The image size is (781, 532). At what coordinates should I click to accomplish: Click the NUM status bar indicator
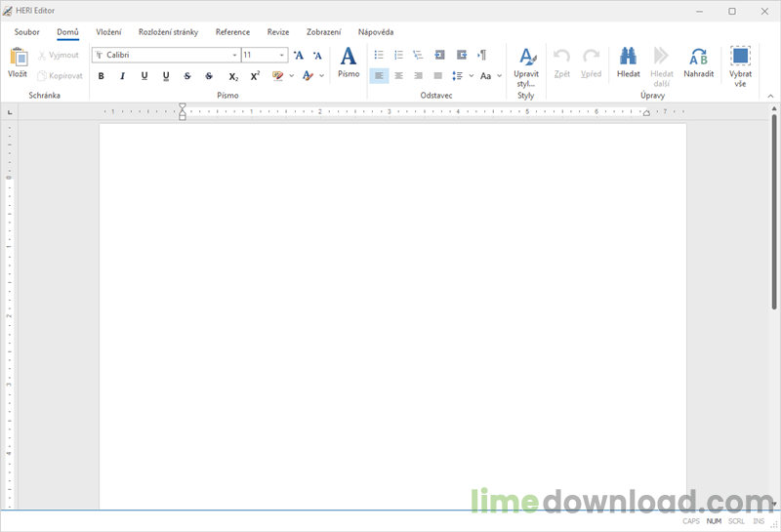(714, 521)
